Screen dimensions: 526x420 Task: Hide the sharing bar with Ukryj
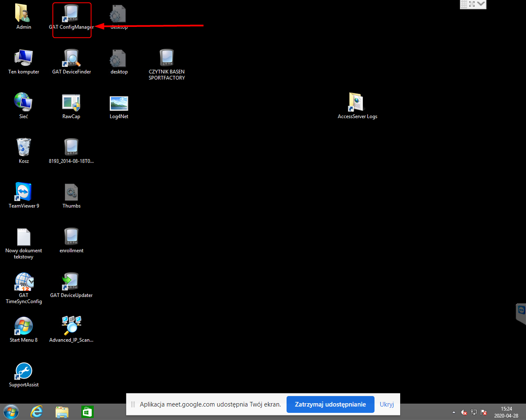click(x=387, y=404)
